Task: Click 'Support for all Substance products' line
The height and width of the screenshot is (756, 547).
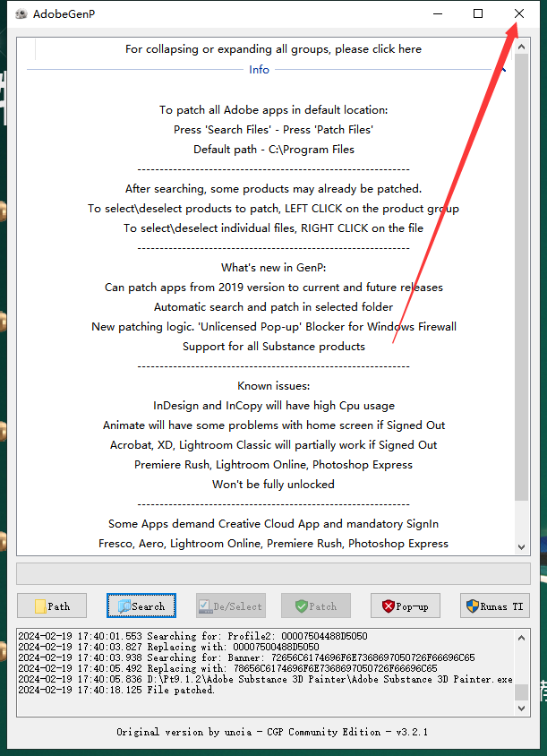Action: pyautogui.click(x=274, y=346)
